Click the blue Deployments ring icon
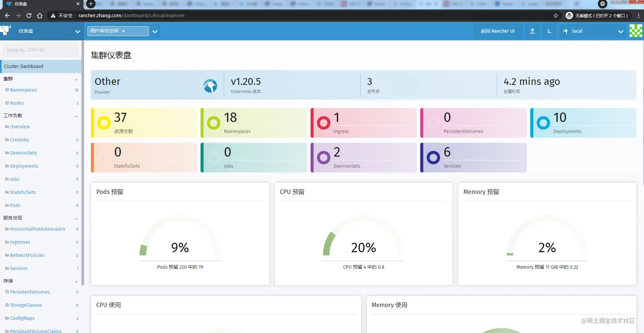Viewport: 644px width, 333px height. point(543,123)
